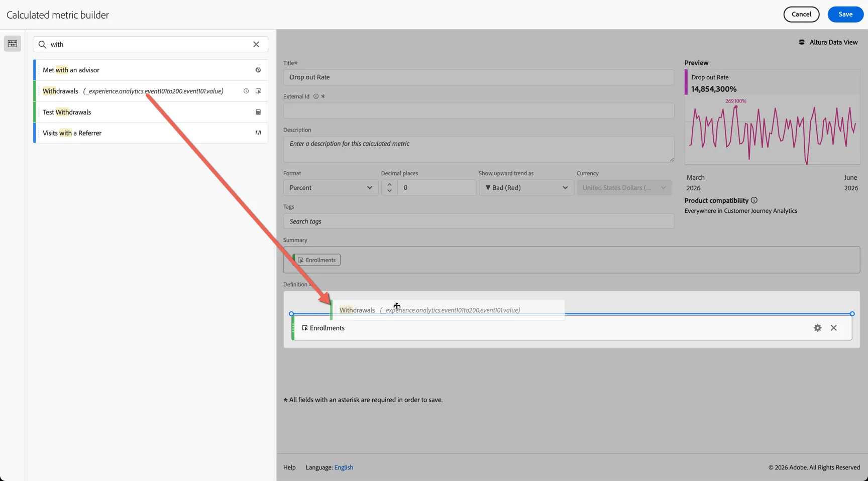Open Enrollments settings gear in Definition
The image size is (868, 481).
click(x=818, y=328)
